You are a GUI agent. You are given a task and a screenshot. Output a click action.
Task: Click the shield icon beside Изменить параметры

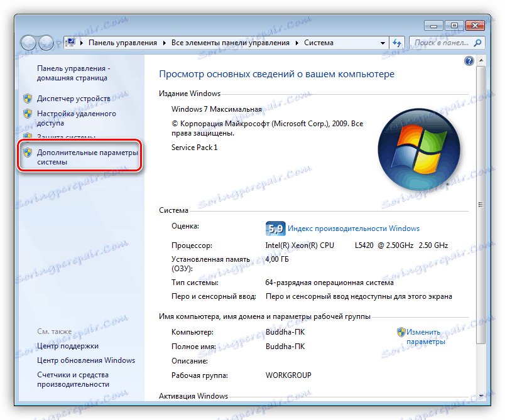[400, 331]
